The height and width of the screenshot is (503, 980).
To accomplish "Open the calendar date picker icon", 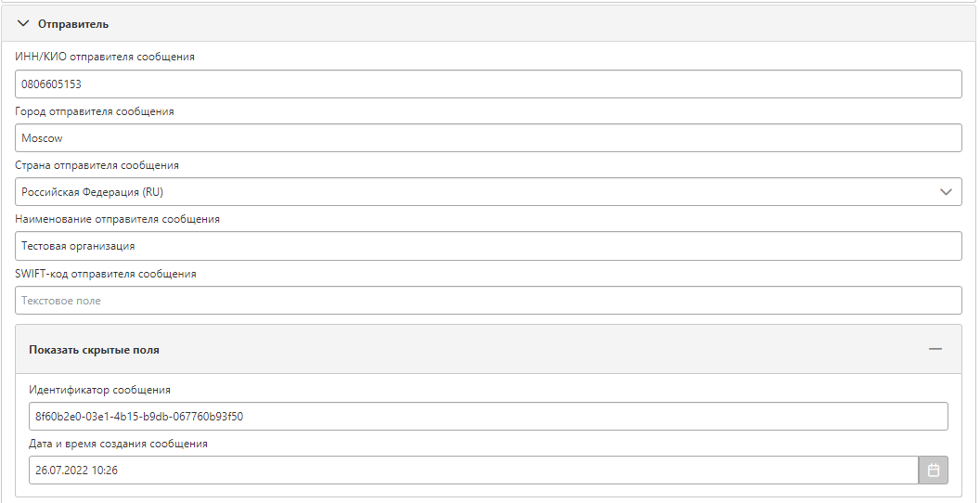I will pos(933,470).
